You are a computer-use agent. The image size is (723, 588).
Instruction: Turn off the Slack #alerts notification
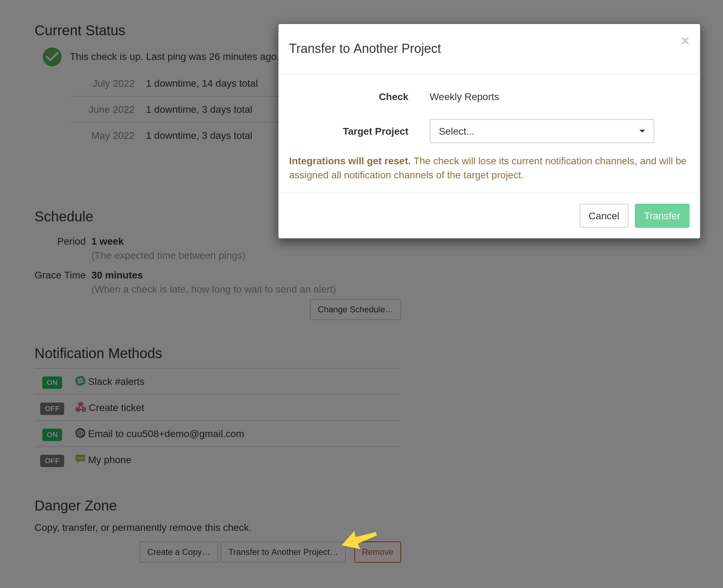coord(52,382)
